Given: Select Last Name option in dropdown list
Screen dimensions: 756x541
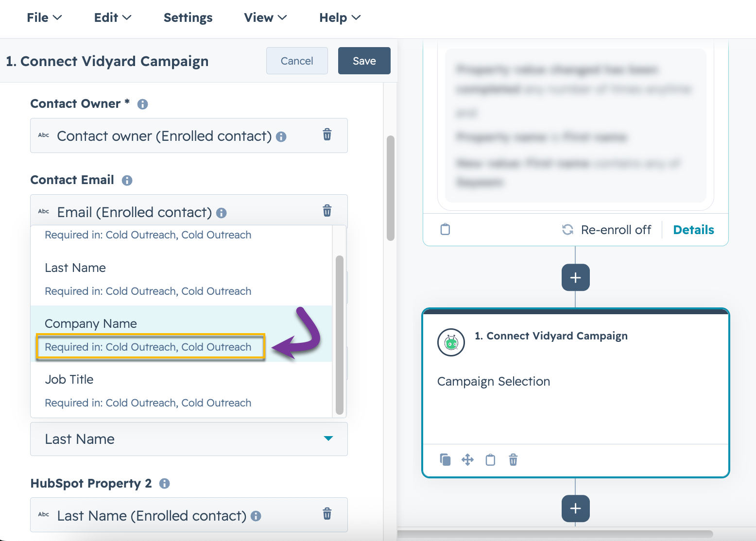Looking at the screenshot, I should tap(181, 279).
